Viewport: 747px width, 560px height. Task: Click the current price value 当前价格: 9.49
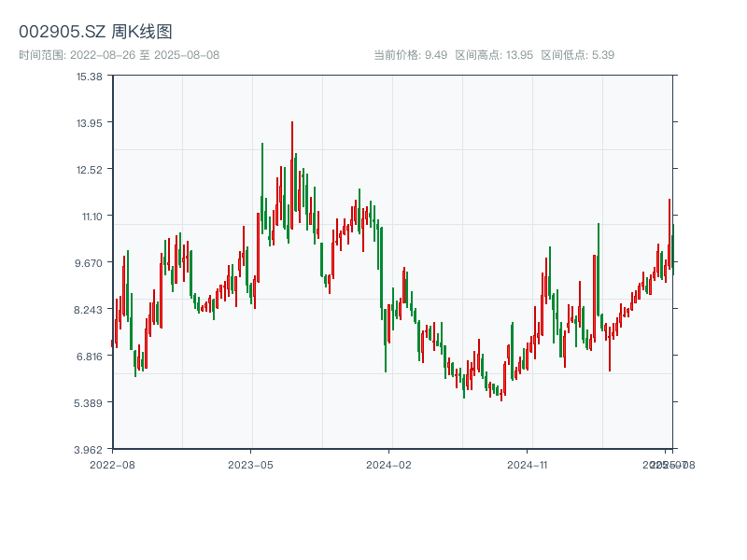pyautogui.click(x=410, y=55)
